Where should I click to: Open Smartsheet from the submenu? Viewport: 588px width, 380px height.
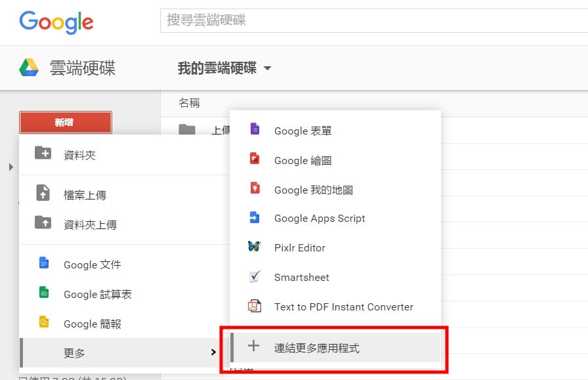pos(335,277)
